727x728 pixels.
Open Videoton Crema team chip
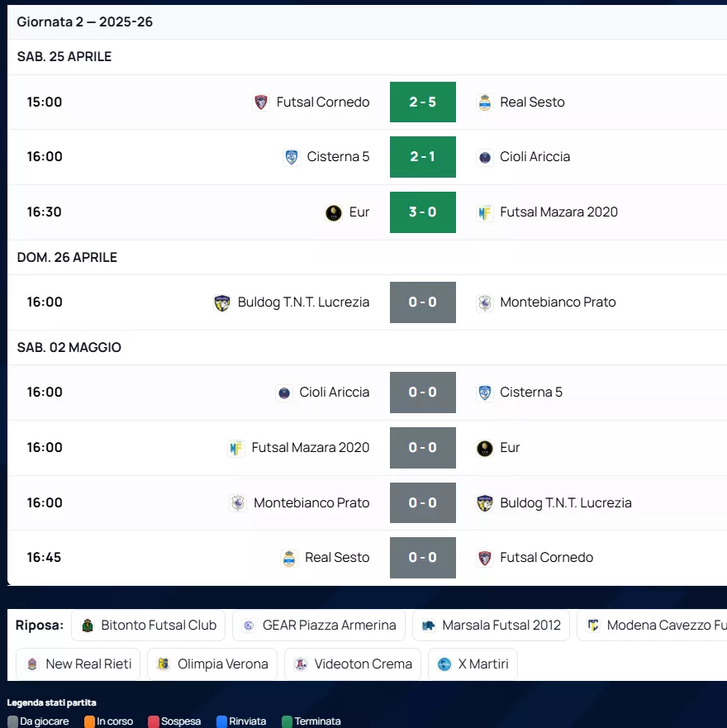click(353, 664)
